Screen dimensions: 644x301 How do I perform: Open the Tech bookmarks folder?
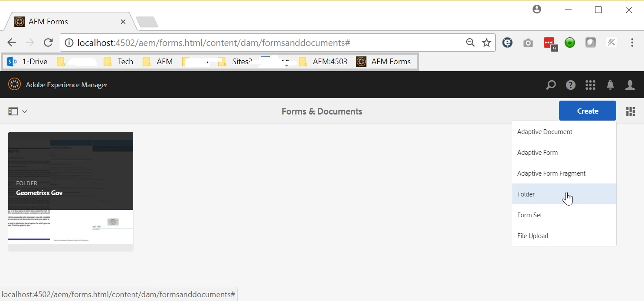tap(118, 62)
